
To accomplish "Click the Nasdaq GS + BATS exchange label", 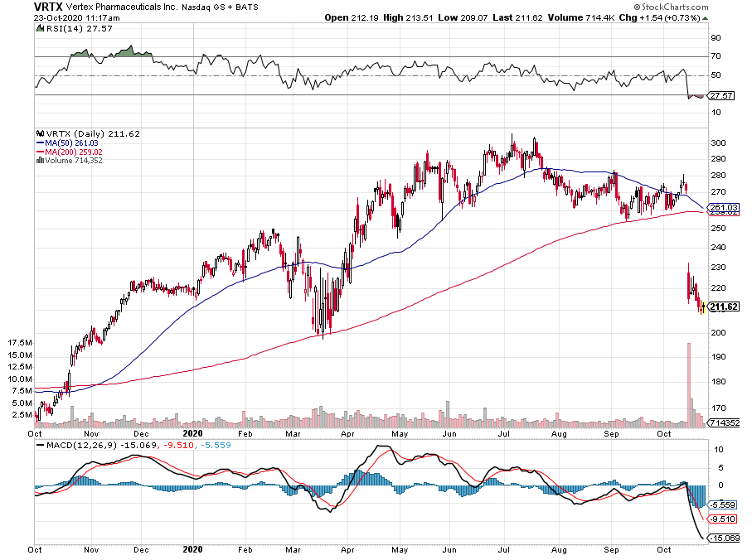I will [x=208, y=7].
